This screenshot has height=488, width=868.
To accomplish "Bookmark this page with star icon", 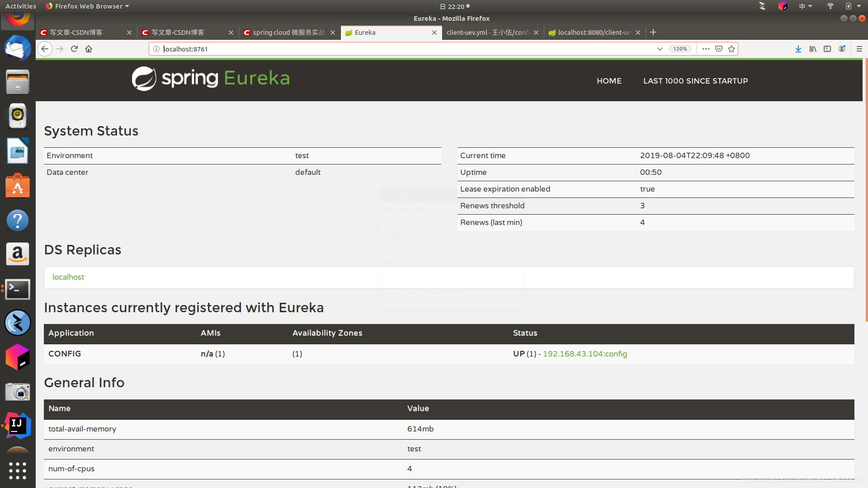I will point(731,49).
